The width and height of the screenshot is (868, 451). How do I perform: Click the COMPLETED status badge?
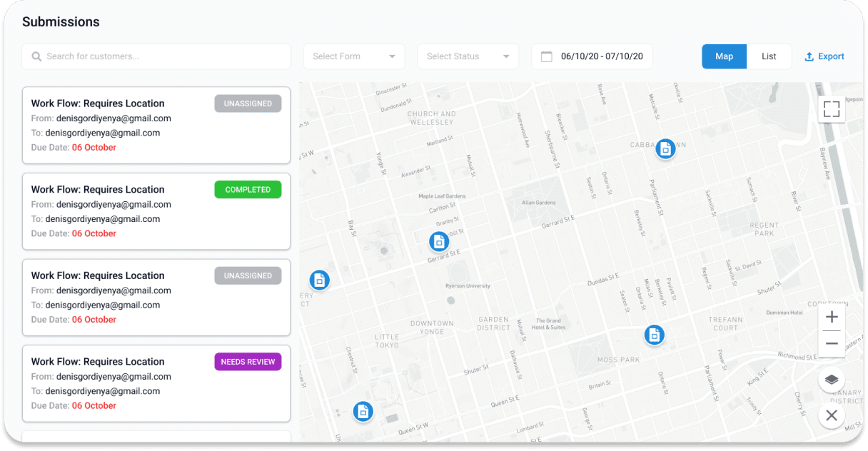[x=248, y=190]
